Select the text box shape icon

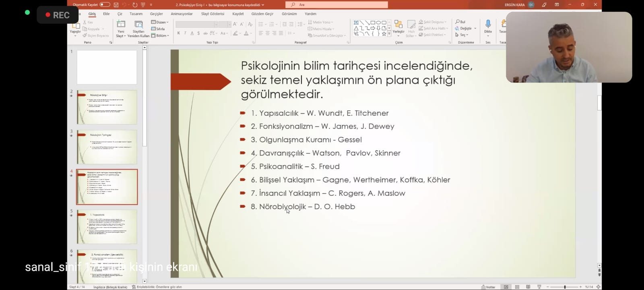click(356, 23)
